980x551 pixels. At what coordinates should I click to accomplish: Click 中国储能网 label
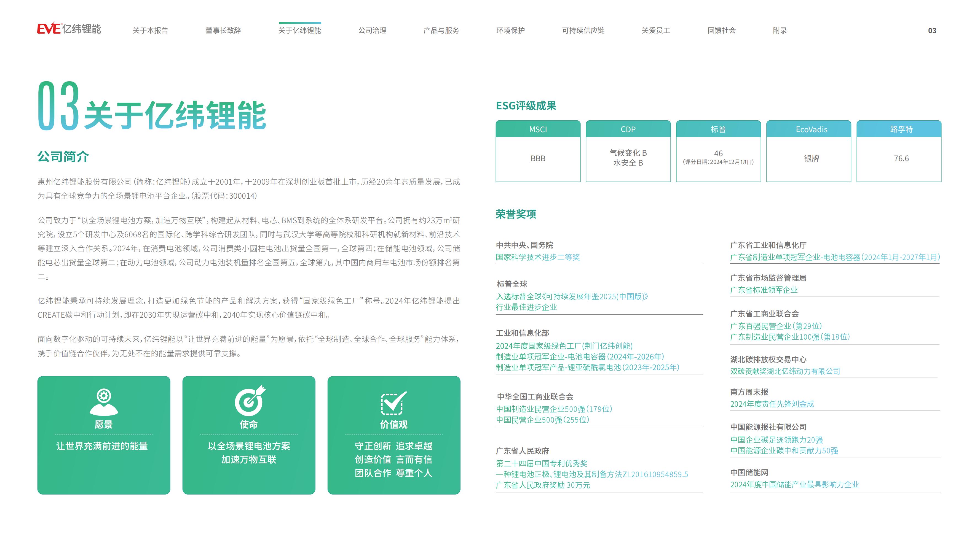pyautogui.click(x=749, y=472)
